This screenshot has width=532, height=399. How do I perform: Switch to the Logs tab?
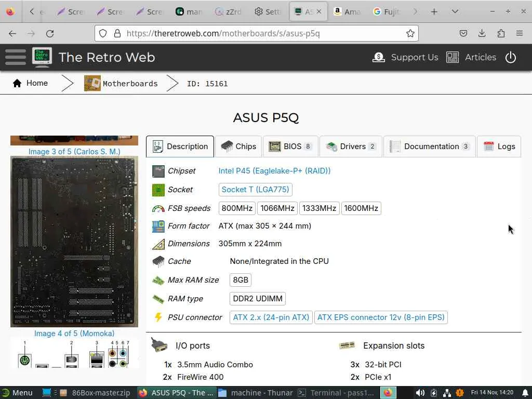click(499, 146)
